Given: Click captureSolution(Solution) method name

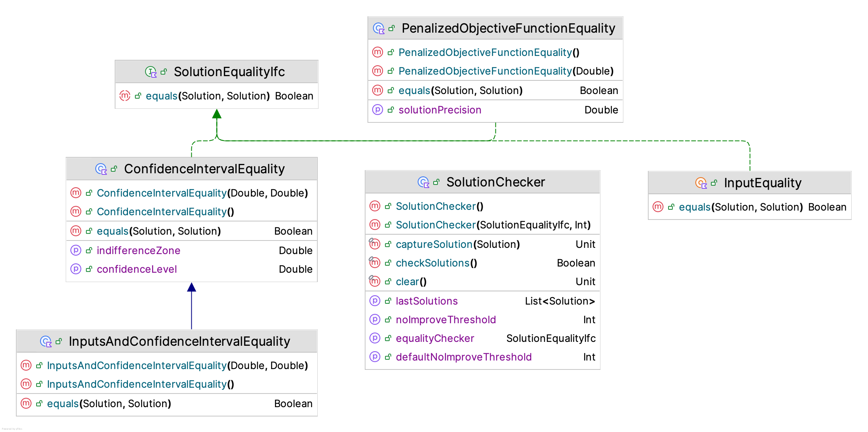Looking at the screenshot, I should (x=458, y=244).
